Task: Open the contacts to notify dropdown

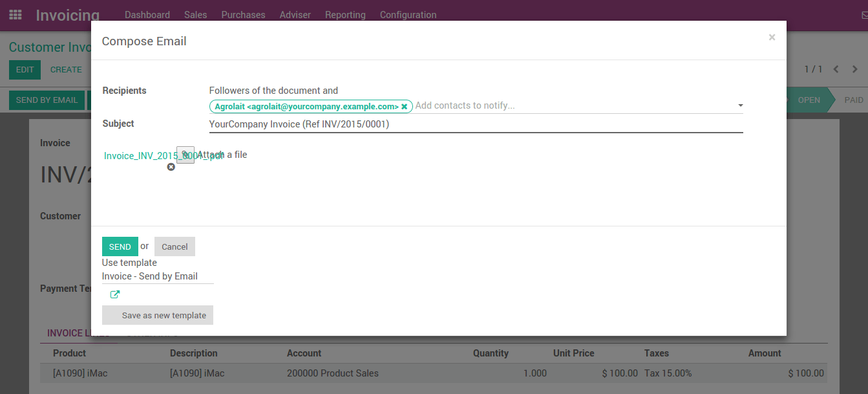Action: (x=740, y=105)
